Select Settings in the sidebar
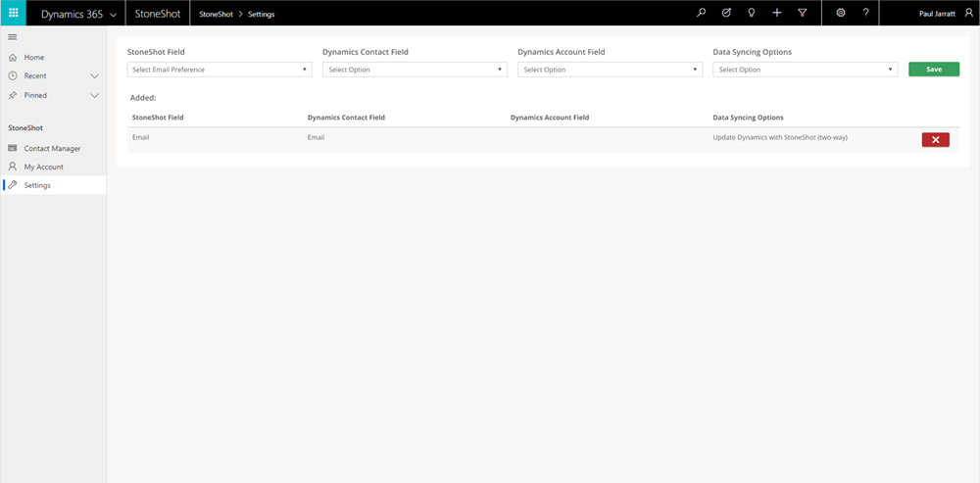This screenshot has width=980, height=483. coord(53,185)
